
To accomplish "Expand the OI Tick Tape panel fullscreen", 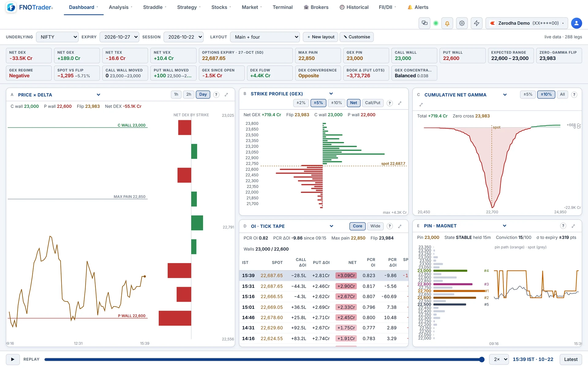I will click(x=400, y=226).
